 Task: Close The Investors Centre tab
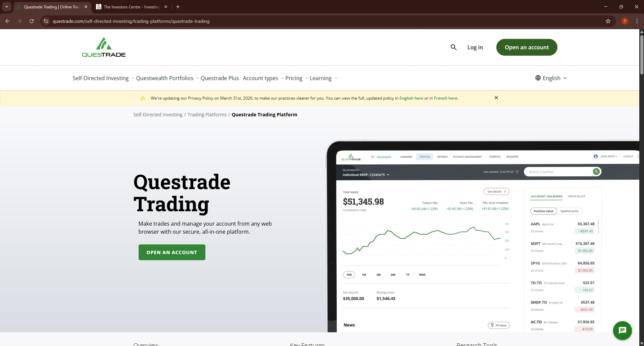[166, 7]
